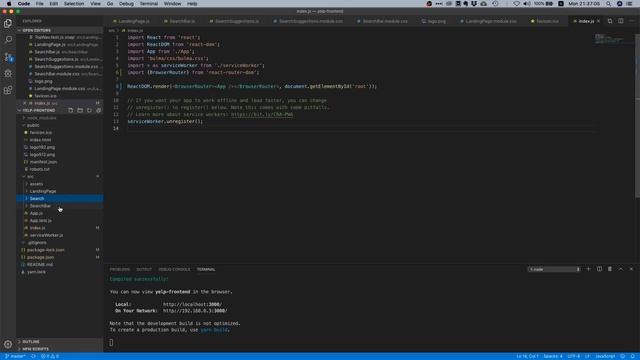
Task: Click the cursor position in the status bar
Action: pos(527,356)
